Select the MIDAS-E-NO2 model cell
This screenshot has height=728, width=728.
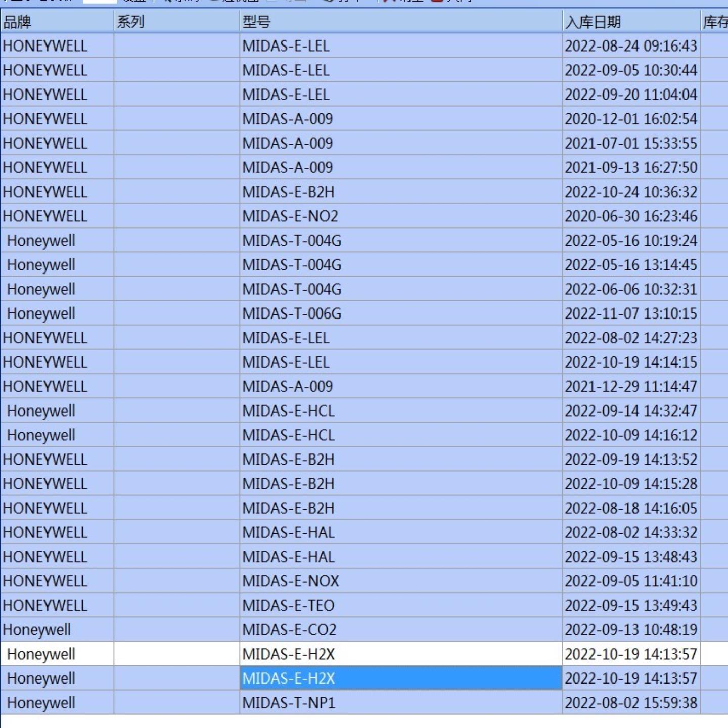pyautogui.click(x=401, y=216)
